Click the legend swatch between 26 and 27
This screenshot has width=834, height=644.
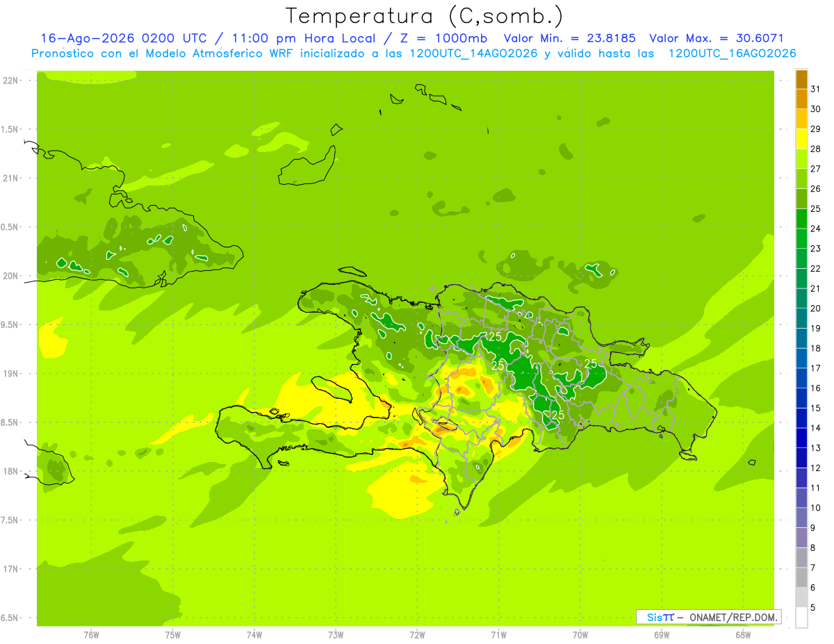pyautogui.click(x=801, y=179)
